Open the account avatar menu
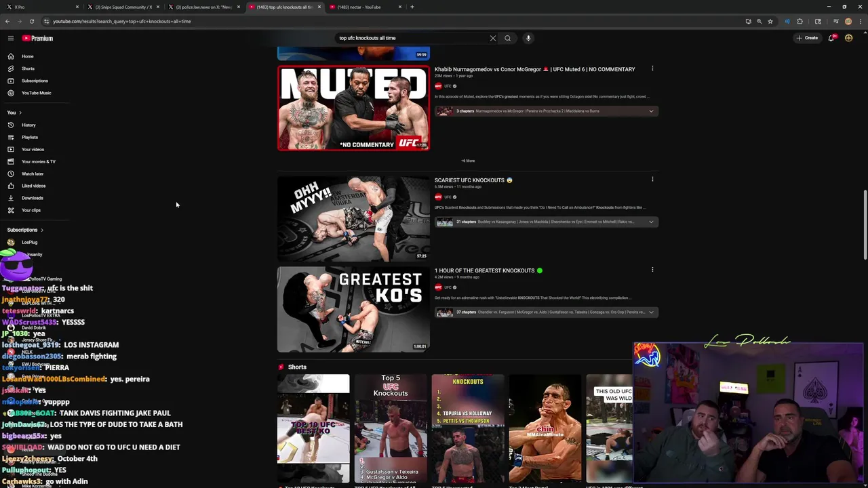 tap(848, 38)
